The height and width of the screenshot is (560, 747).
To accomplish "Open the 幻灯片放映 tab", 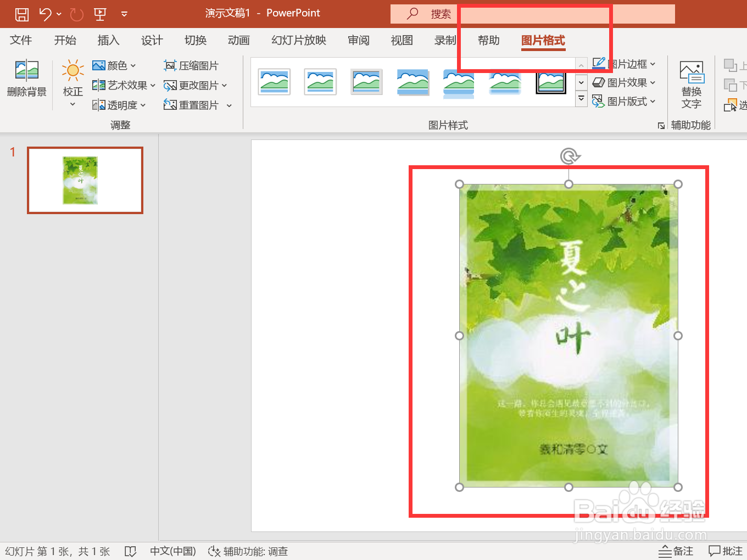I will point(299,40).
